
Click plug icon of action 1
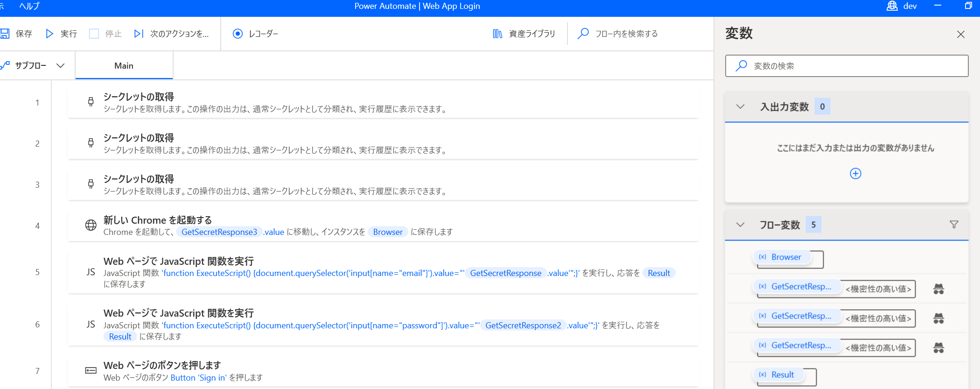pyautogui.click(x=91, y=102)
